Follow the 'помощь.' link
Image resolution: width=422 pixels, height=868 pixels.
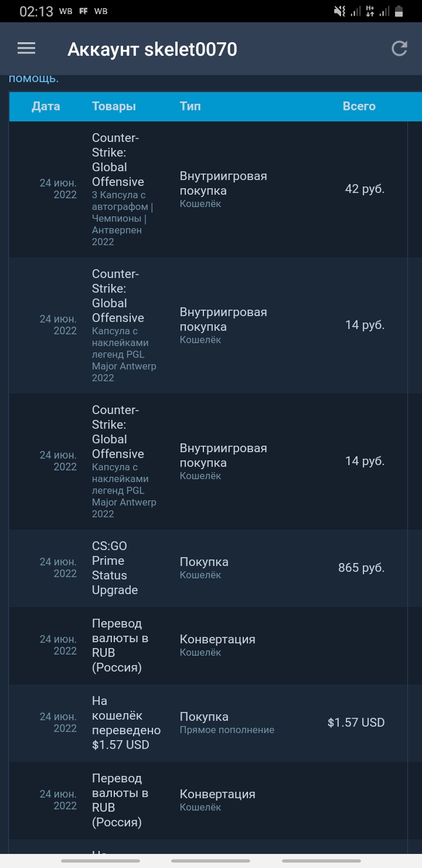(33, 79)
